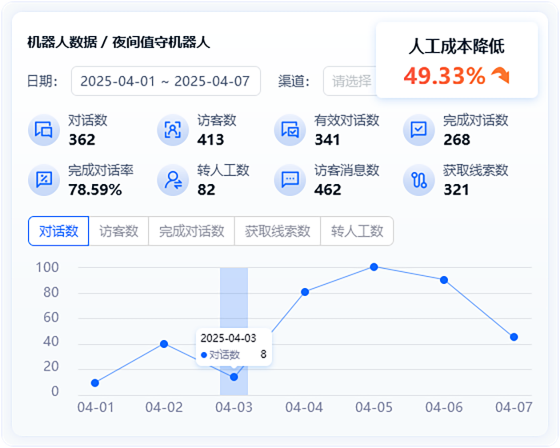
Task: Click the 对话数 chat bubble icon
Action: pyautogui.click(x=44, y=130)
